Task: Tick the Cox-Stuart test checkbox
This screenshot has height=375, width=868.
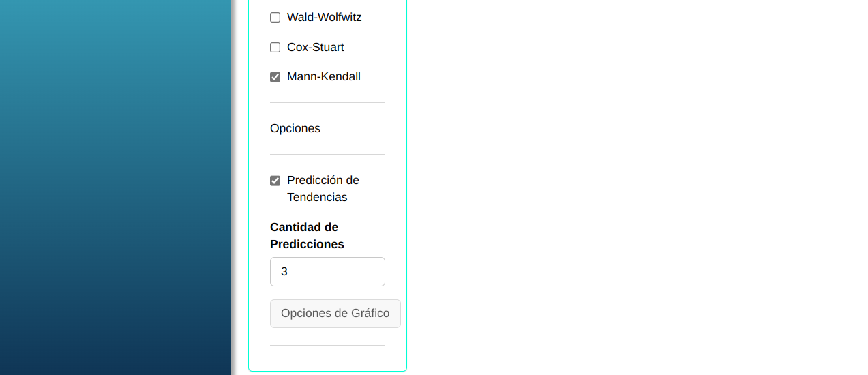Action: coord(275,48)
